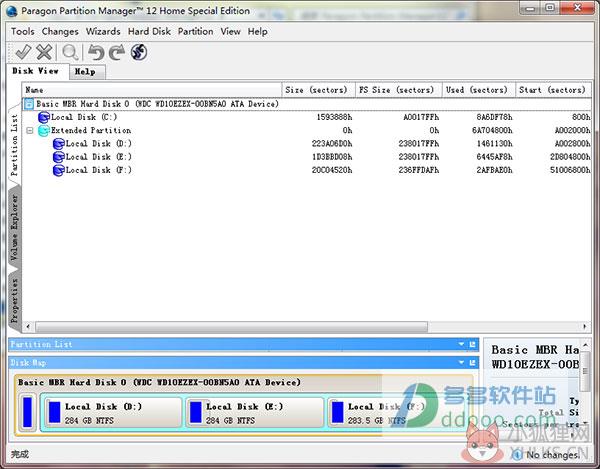Click the right arrow of the horizontal scrollbar
This screenshot has width=600, height=469.
point(585,327)
